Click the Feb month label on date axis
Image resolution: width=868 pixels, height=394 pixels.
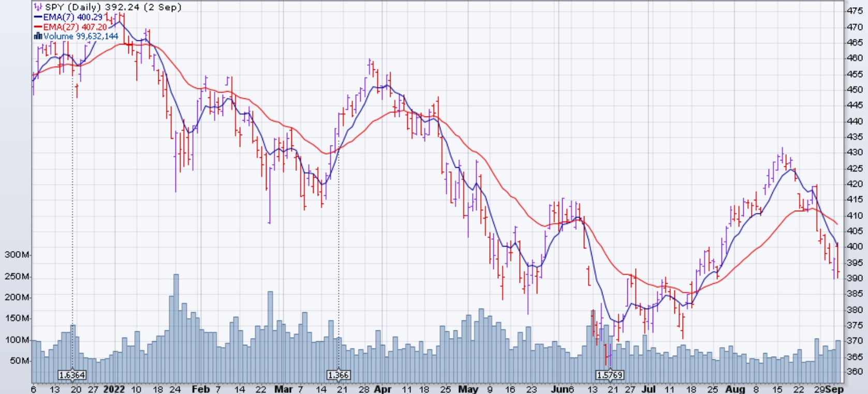coord(201,389)
